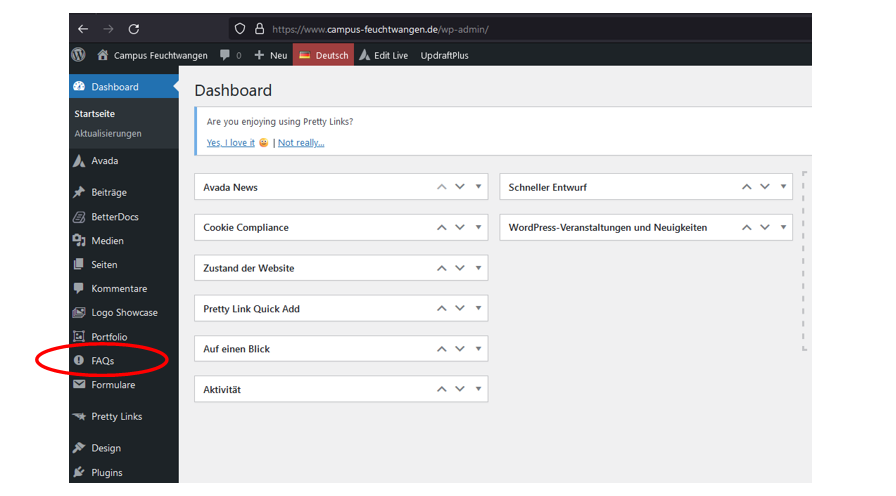This screenshot has width=896, height=496.
Task: Move Auf einen Blick panel down
Action: pyautogui.click(x=460, y=349)
